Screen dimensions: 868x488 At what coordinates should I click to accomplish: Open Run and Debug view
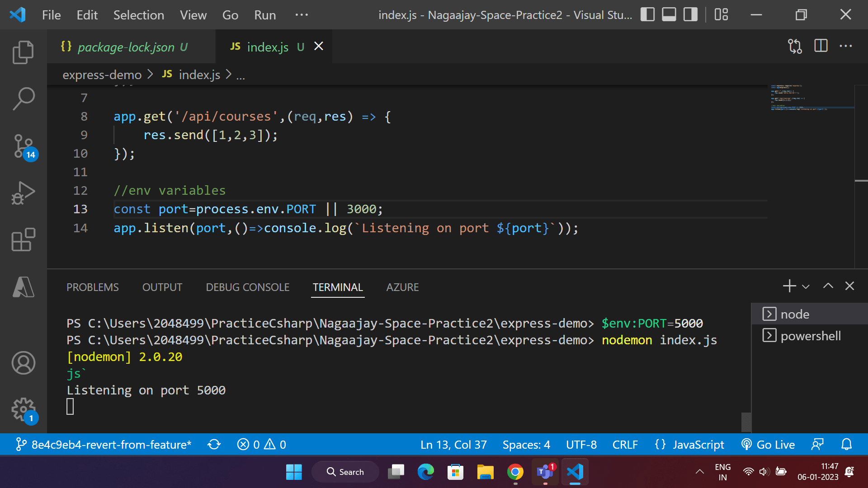click(23, 192)
